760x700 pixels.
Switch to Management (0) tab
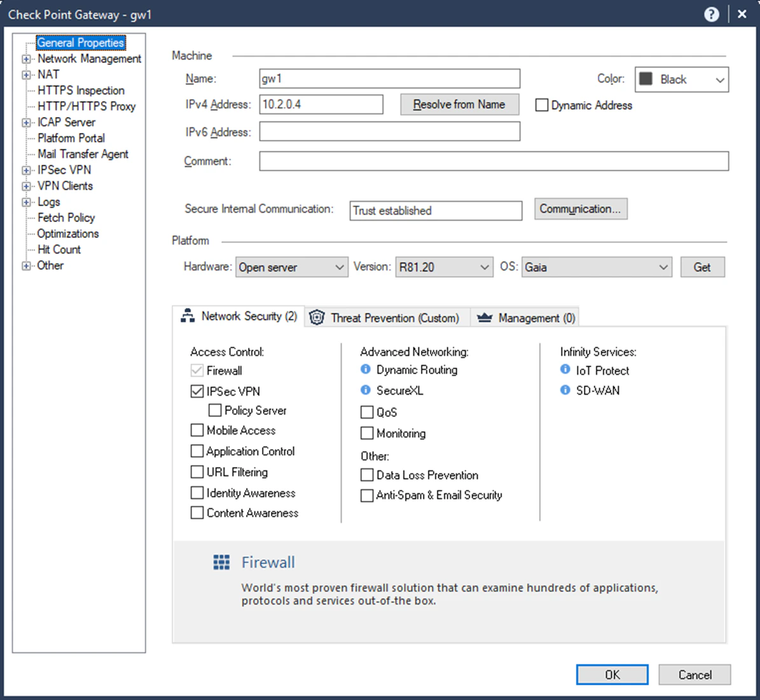[525, 318]
